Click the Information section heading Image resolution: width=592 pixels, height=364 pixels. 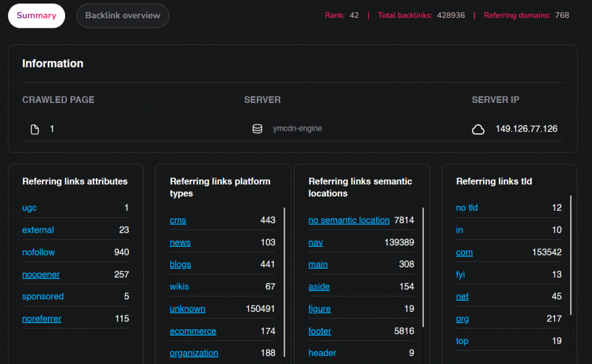pos(53,63)
